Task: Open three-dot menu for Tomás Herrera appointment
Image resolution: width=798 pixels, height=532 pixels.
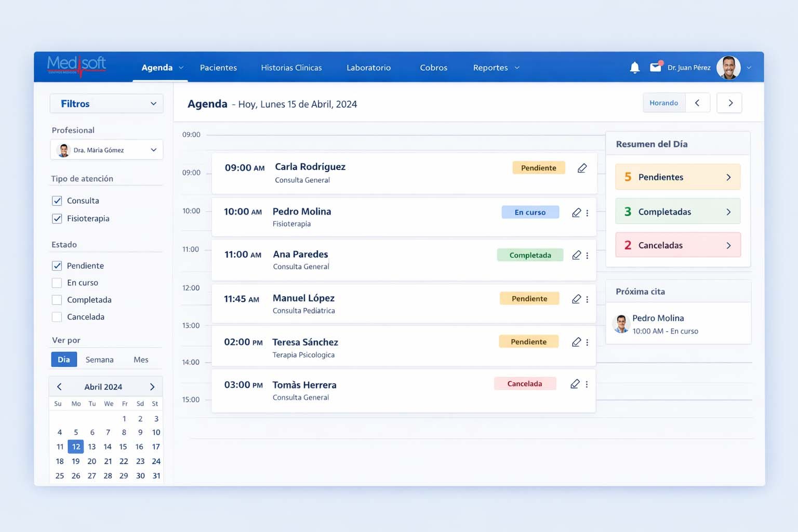Action: pos(587,384)
